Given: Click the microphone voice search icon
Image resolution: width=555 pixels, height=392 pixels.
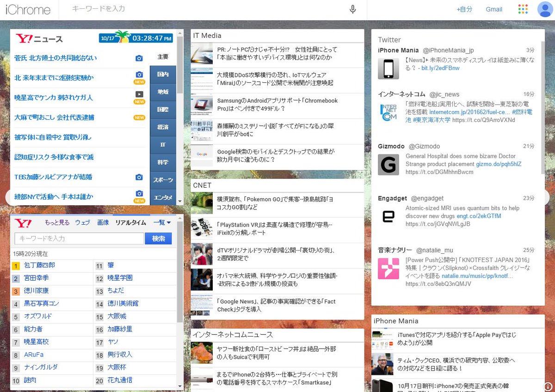Looking at the screenshot, I should [x=353, y=9].
